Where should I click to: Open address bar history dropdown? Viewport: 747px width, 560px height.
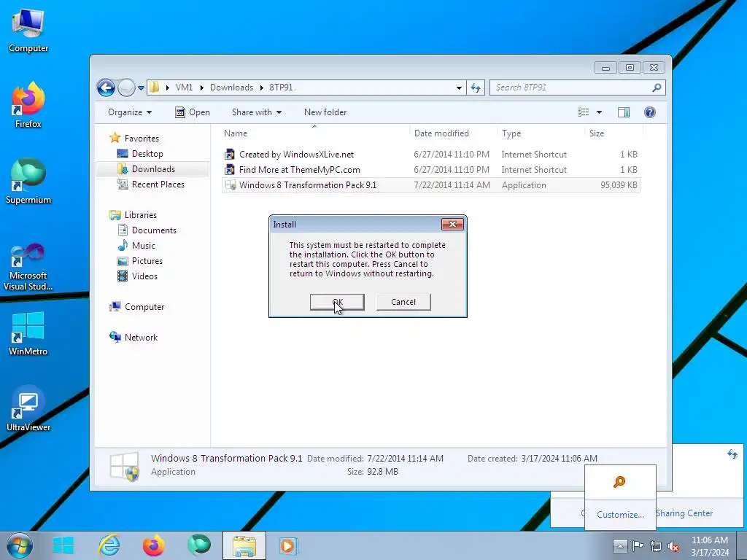(459, 87)
